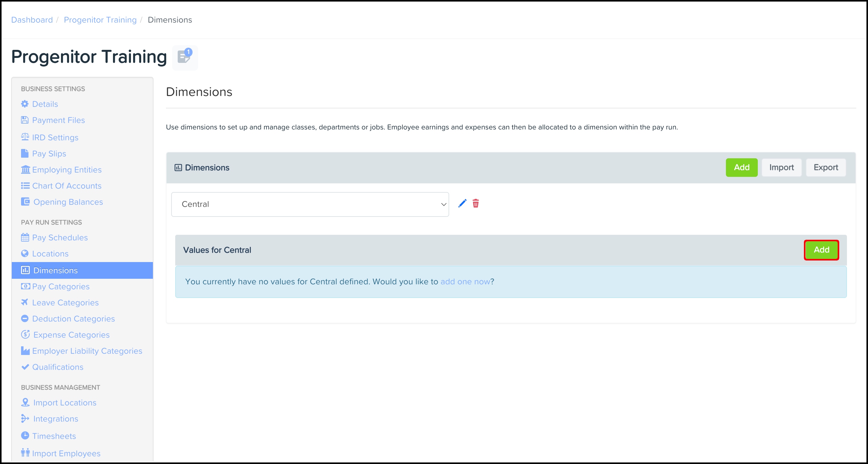Click the red trash delete icon

[x=475, y=203]
